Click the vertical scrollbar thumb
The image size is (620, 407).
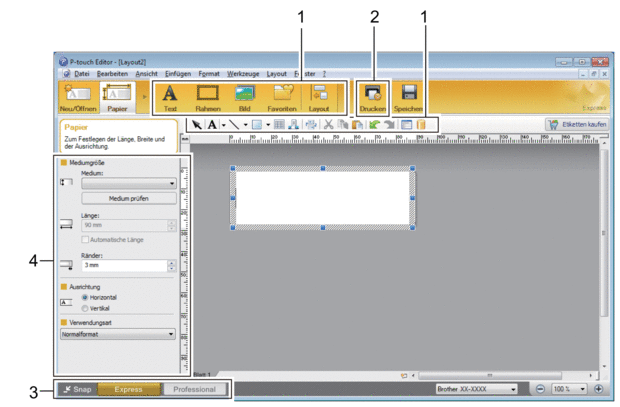(x=603, y=233)
